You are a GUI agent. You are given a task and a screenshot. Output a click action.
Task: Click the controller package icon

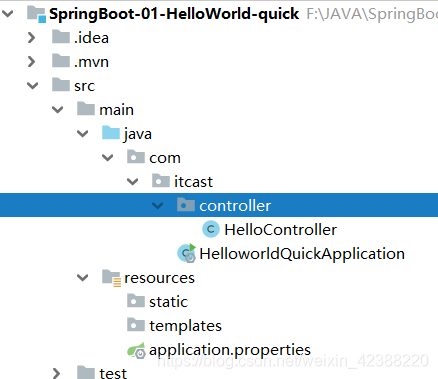(x=186, y=205)
